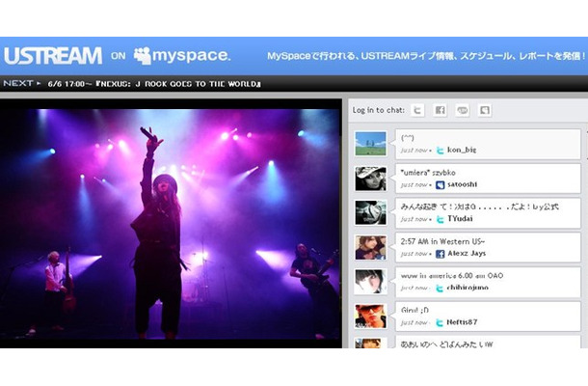
Task: Click the 'wow in america 6.00 am OAO' message
Action: (452, 276)
